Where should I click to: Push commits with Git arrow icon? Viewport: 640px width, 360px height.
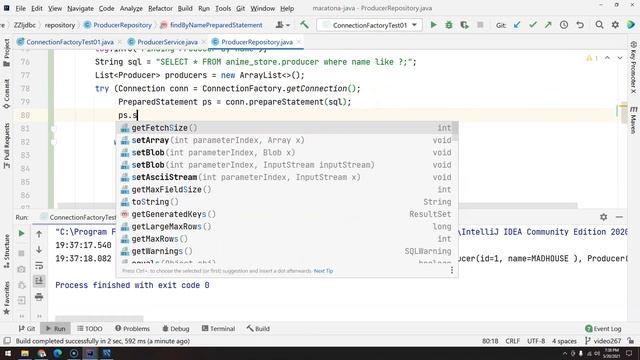(x=548, y=25)
